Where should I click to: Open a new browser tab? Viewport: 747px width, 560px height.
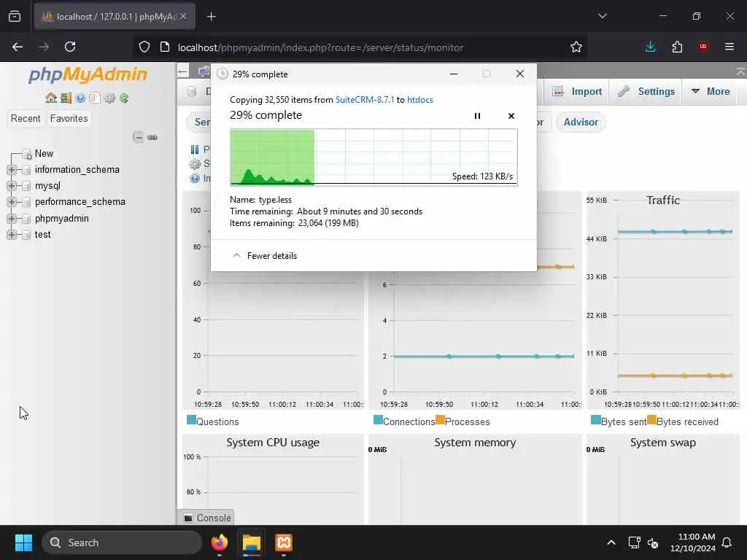click(x=212, y=17)
